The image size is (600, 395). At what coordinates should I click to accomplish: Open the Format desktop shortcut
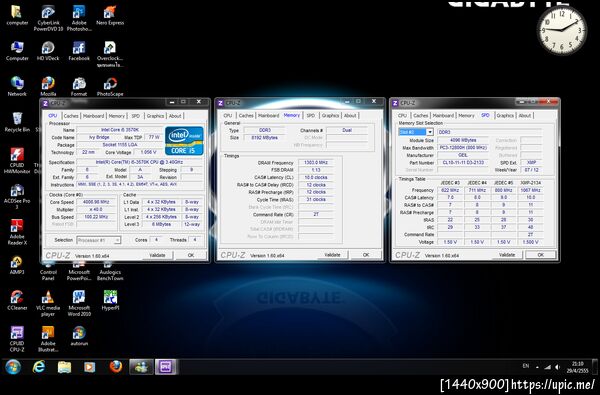tap(79, 86)
